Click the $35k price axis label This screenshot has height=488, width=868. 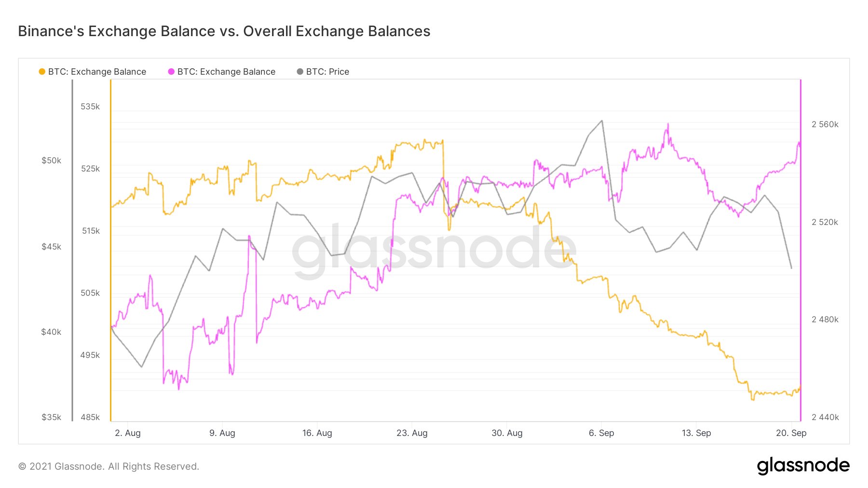(x=51, y=417)
